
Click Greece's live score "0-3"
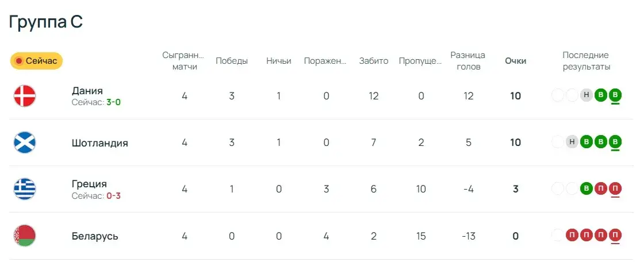pyautogui.click(x=113, y=196)
